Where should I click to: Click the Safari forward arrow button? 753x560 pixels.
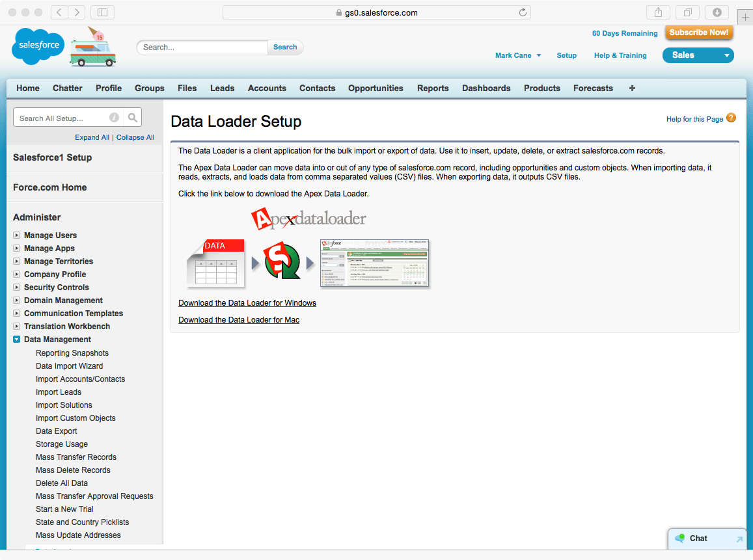pos(77,12)
